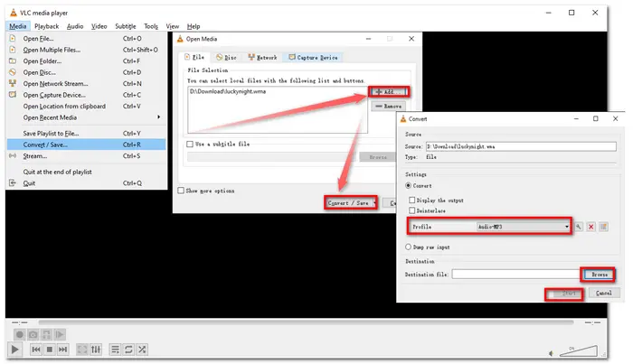
Task: Enable the Deinterlace checkbox
Action: (411, 210)
